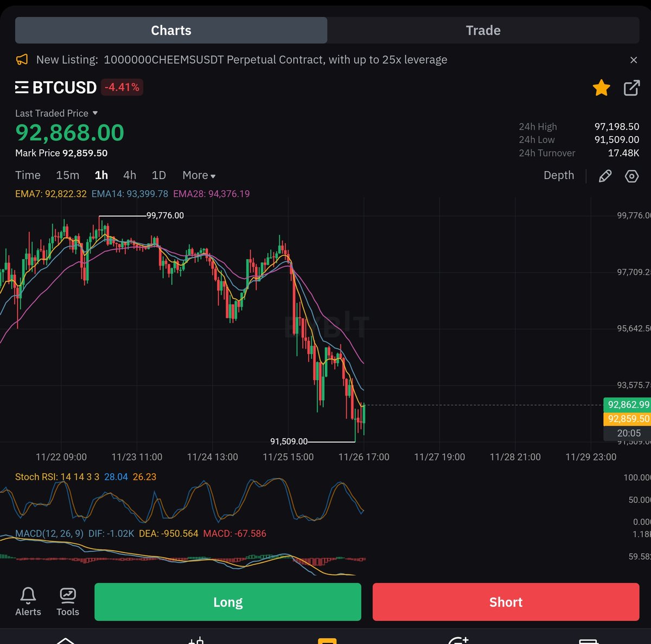Switch to the Trade tab
Image resolution: width=651 pixels, height=644 pixels.
(x=483, y=30)
